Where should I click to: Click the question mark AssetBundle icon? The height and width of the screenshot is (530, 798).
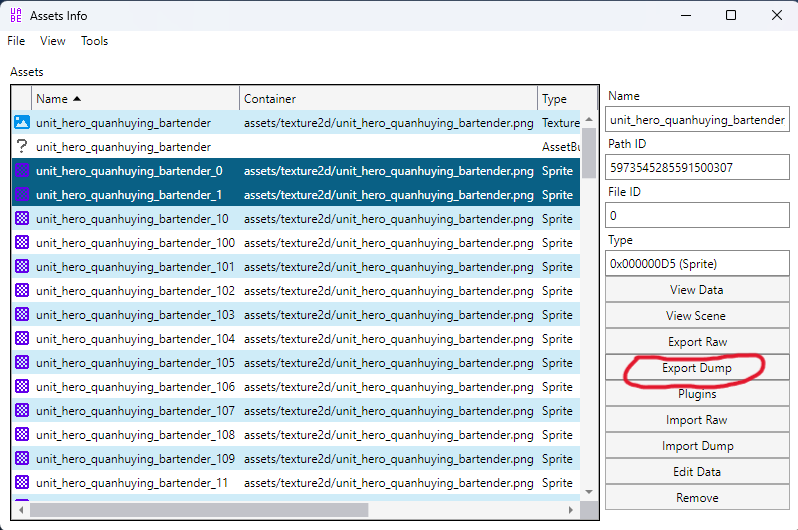click(22, 147)
